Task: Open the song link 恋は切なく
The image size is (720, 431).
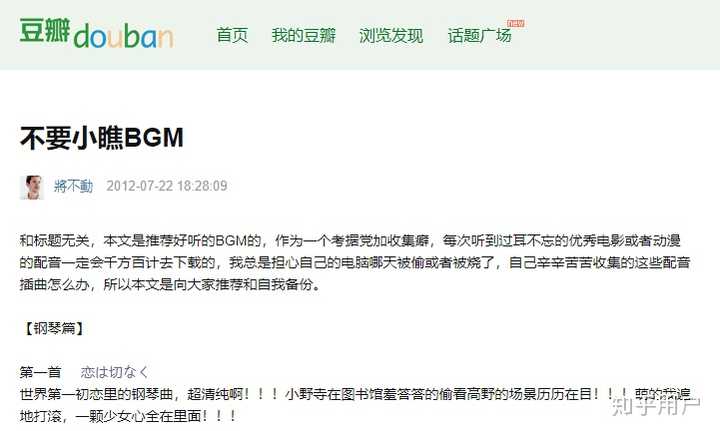Action: (114, 372)
